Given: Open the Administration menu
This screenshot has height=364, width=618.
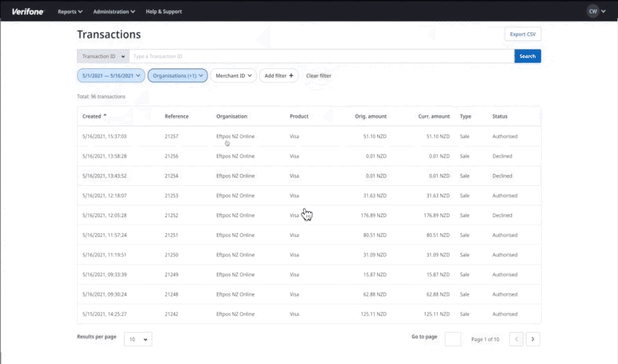Looking at the screenshot, I should tap(114, 12).
